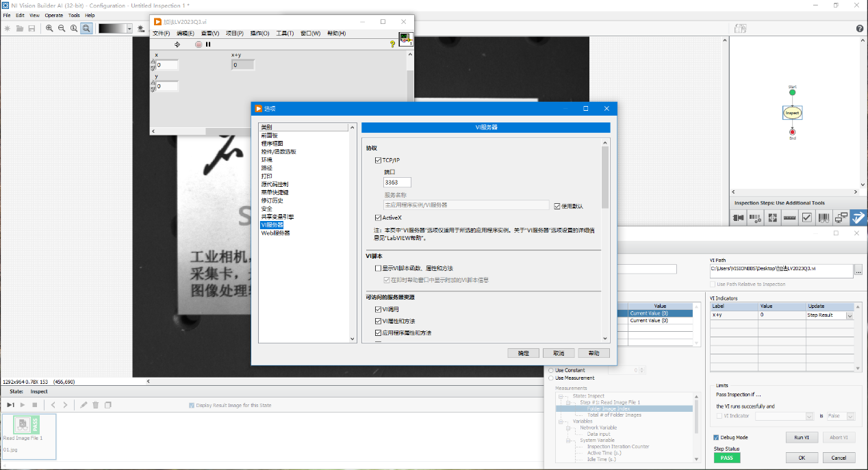Click Run Inspection Once button in state toolbar

[10, 405]
